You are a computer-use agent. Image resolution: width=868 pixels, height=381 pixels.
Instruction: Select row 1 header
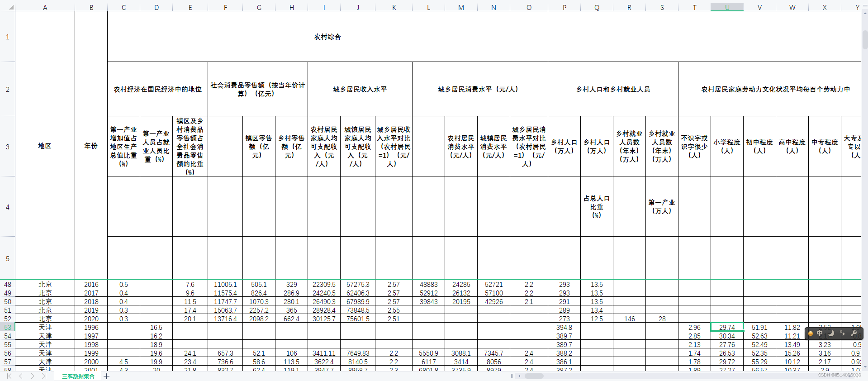tap(8, 37)
